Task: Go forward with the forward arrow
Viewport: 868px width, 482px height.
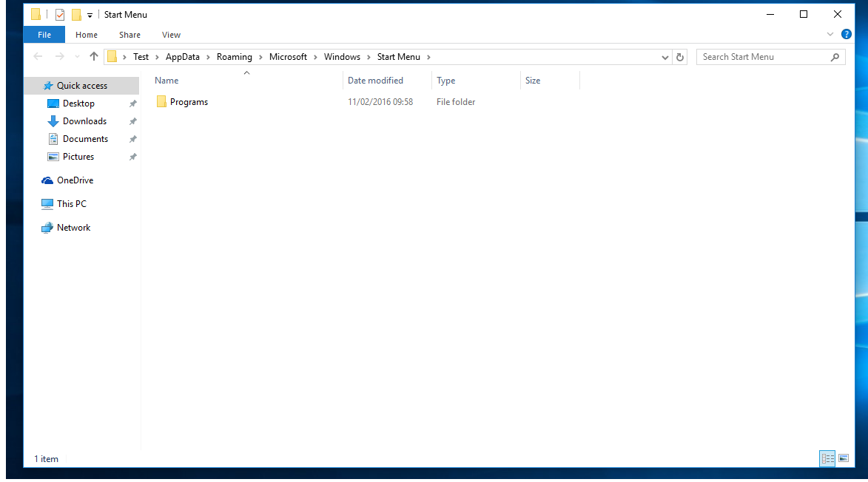Action: [x=59, y=56]
